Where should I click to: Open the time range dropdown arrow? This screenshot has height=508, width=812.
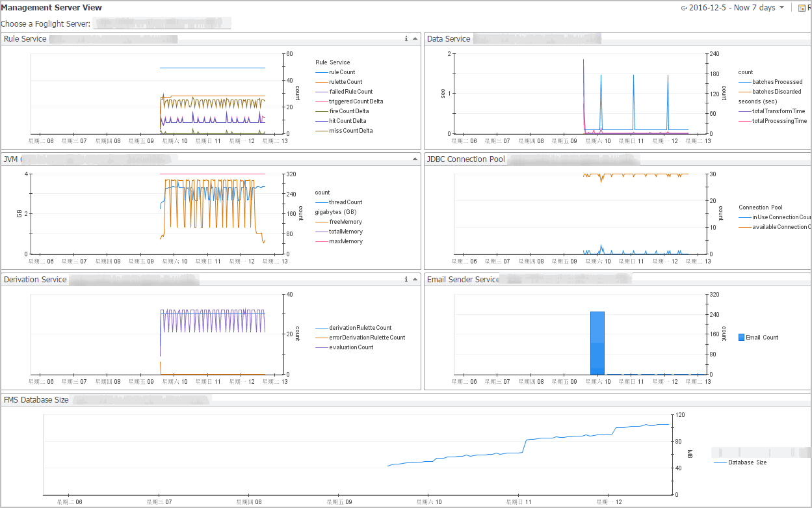coord(781,8)
